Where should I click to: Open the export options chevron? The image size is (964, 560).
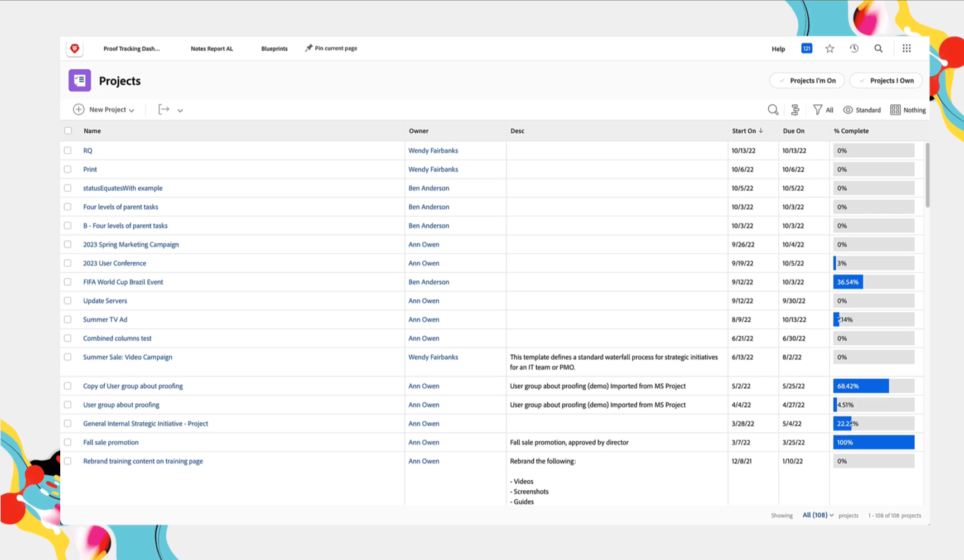click(180, 110)
